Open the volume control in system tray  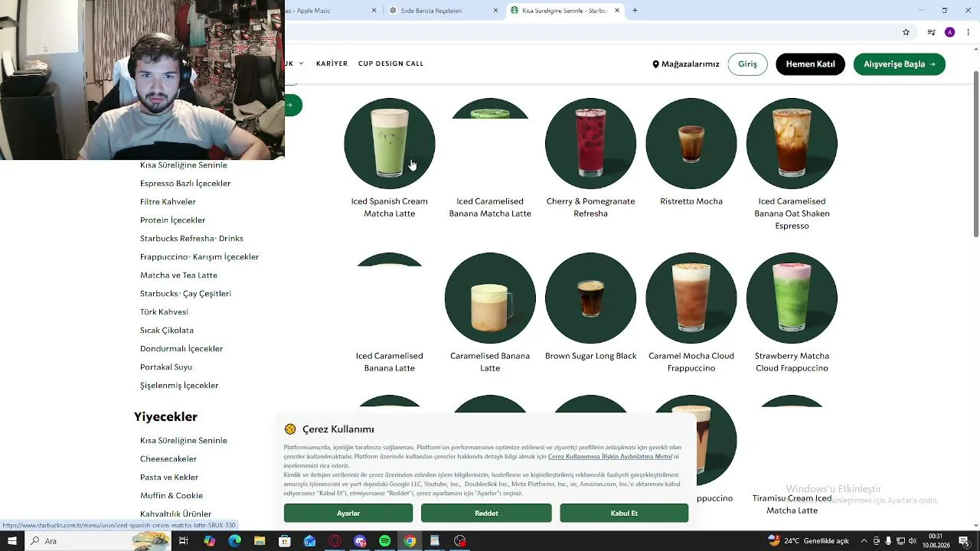tap(913, 541)
